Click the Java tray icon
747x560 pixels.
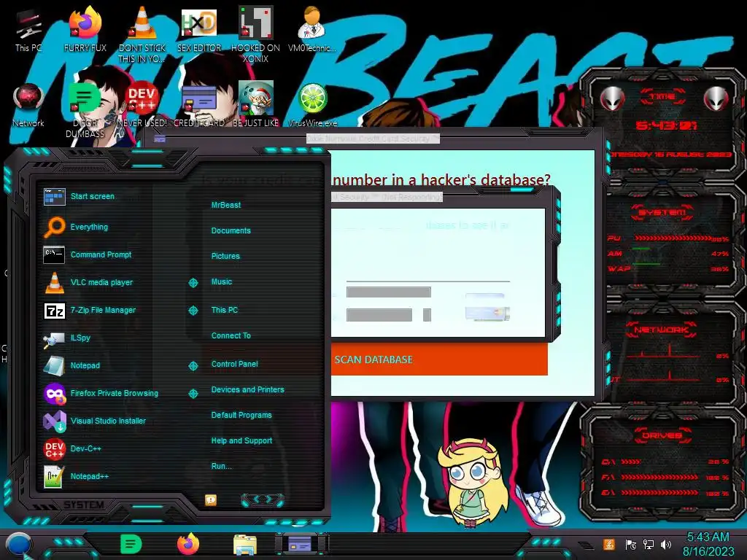(608, 544)
